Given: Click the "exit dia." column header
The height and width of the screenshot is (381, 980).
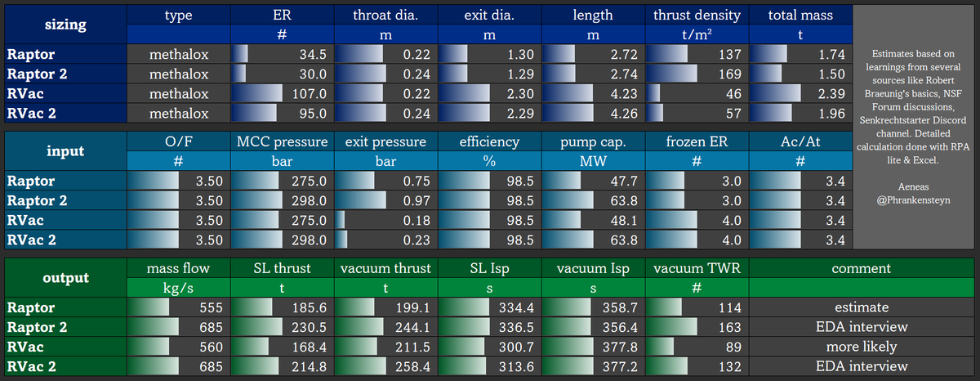Looking at the screenshot, I should pyautogui.click(x=488, y=15).
